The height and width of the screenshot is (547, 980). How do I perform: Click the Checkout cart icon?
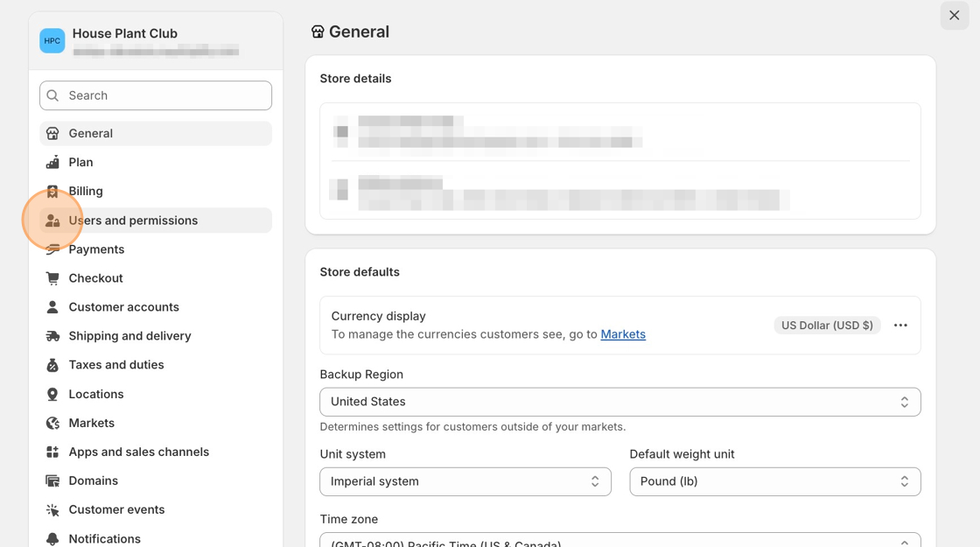click(52, 278)
